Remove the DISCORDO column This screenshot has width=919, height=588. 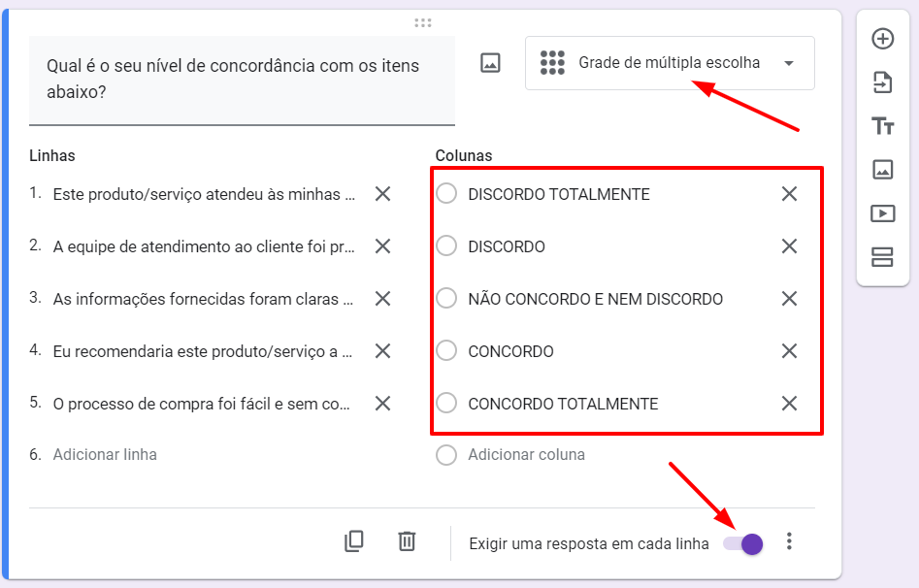789,246
